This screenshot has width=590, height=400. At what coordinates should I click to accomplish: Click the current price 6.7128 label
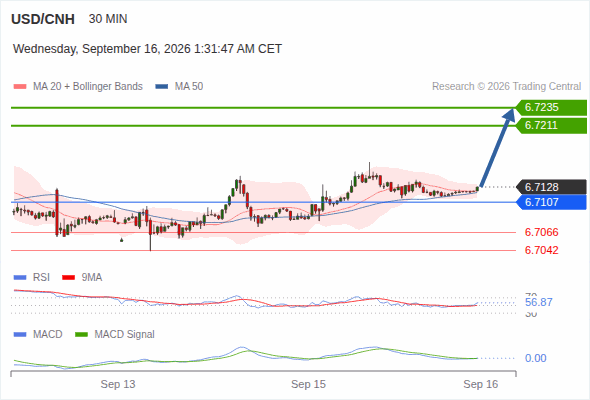tap(551, 187)
